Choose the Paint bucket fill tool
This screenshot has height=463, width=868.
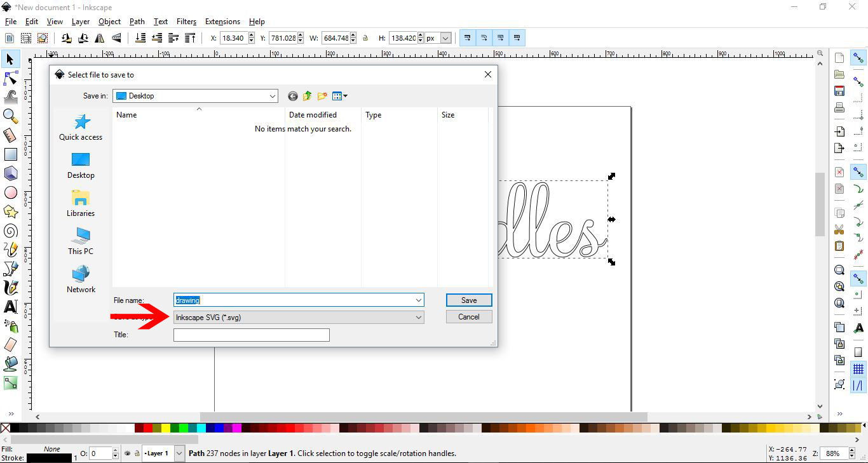pos(10,364)
